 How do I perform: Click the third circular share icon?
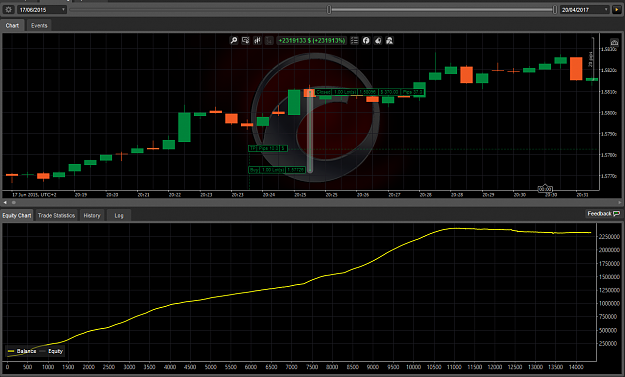tap(378, 41)
